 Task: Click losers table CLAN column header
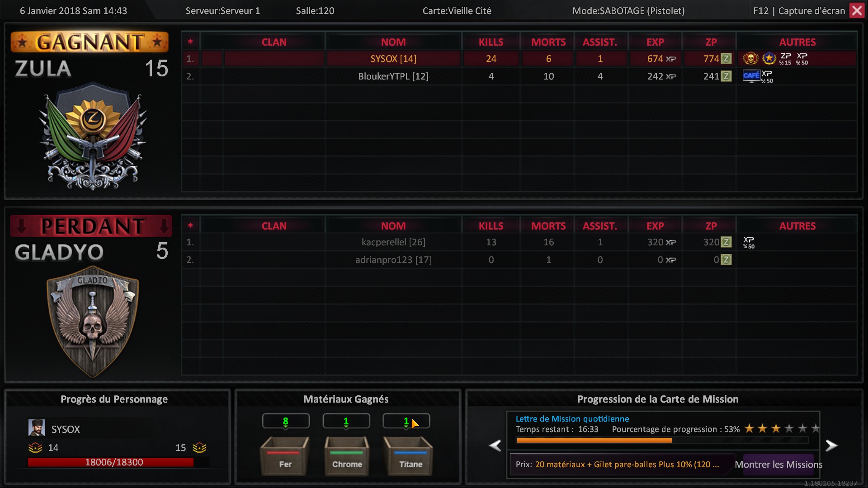click(274, 226)
